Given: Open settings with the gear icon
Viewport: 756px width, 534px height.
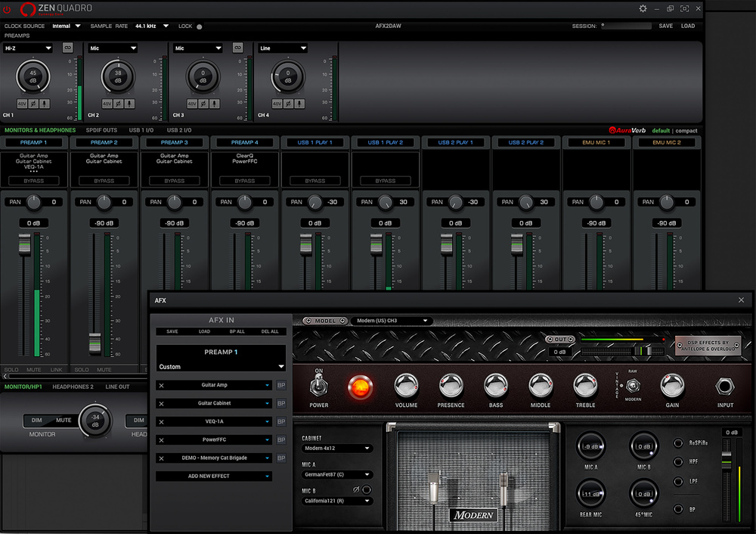Looking at the screenshot, I should click(x=643, y=8).
